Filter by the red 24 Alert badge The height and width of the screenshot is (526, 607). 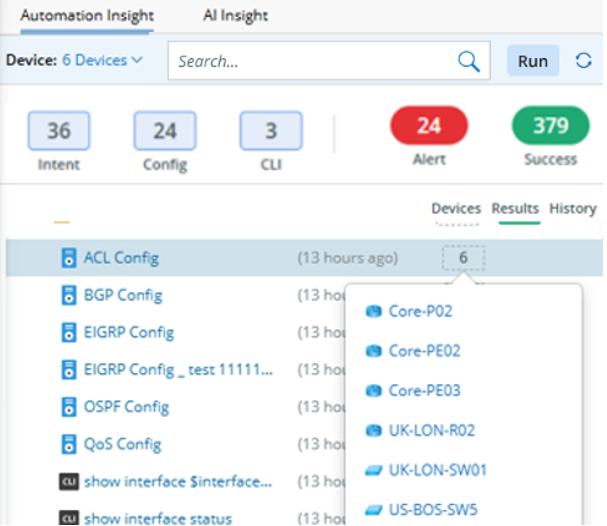tap(429, 125)
